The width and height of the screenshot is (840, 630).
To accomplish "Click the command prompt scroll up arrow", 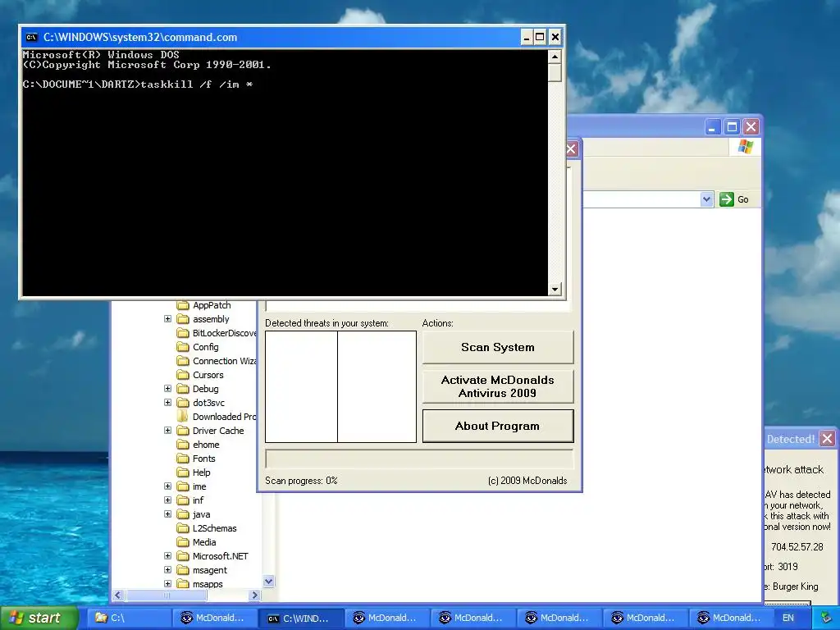I will click(555, 57).
